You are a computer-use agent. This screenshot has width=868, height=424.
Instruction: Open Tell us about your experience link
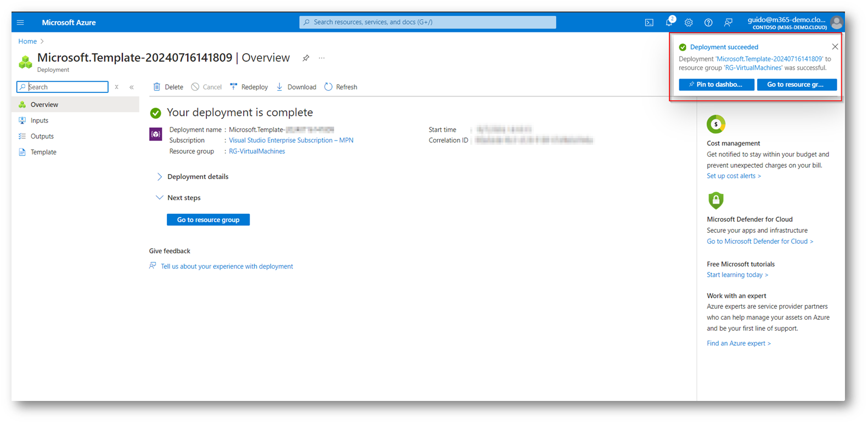[227, 266]
